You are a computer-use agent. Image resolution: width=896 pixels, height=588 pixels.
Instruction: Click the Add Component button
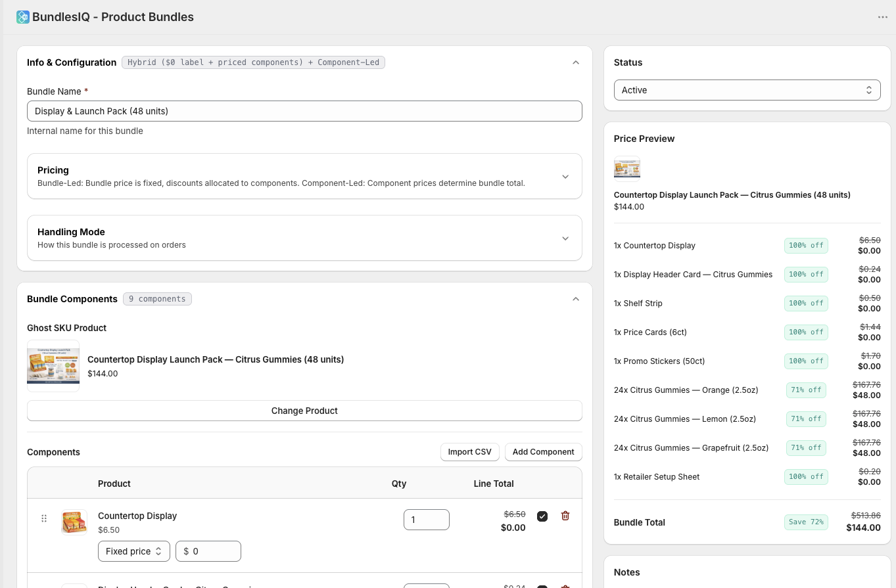tap(544, 452)
